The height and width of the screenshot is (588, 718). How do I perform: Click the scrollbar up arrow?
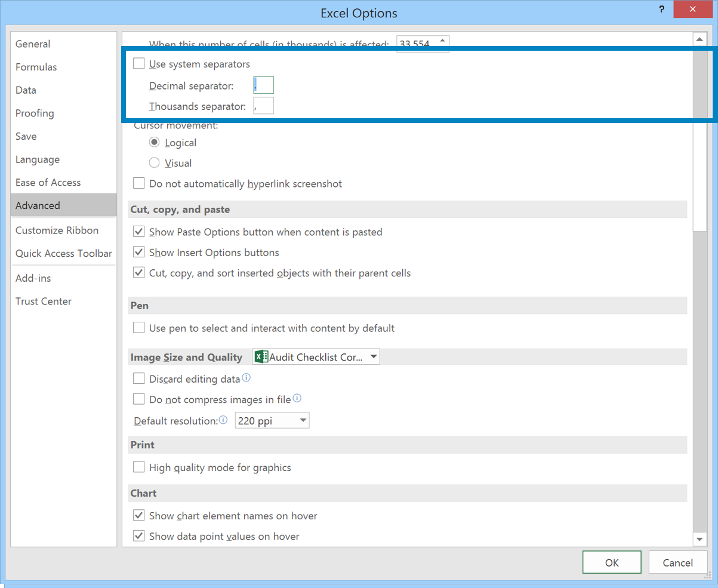click(699, 39)
